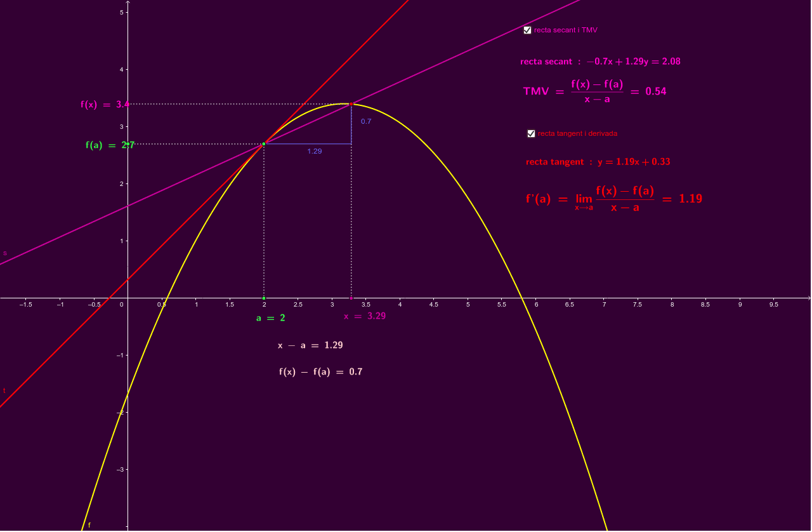Viewport: 812px width, 532px height.
Task: Click the secant line equation text
Action: click(601, 62)
